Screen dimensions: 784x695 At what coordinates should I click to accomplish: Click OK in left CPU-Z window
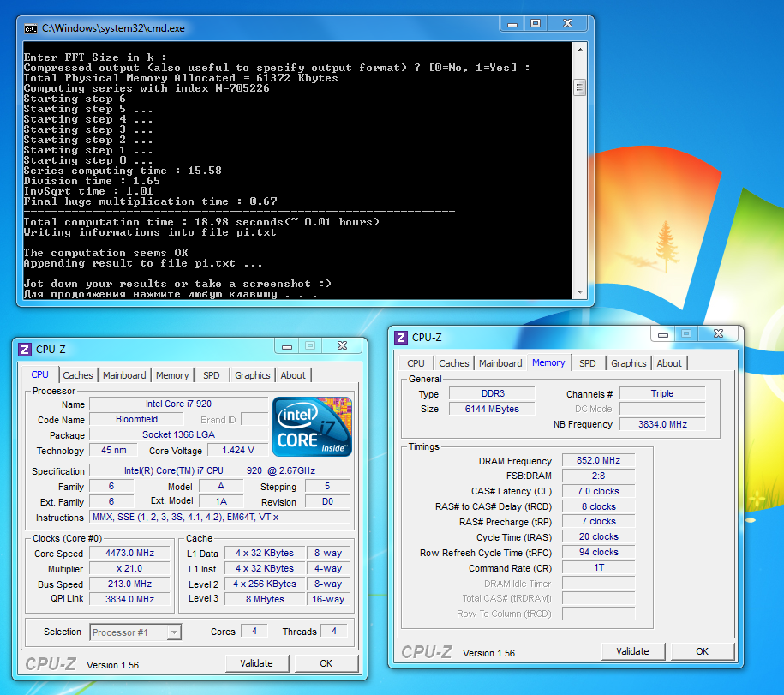pos(326,663)
